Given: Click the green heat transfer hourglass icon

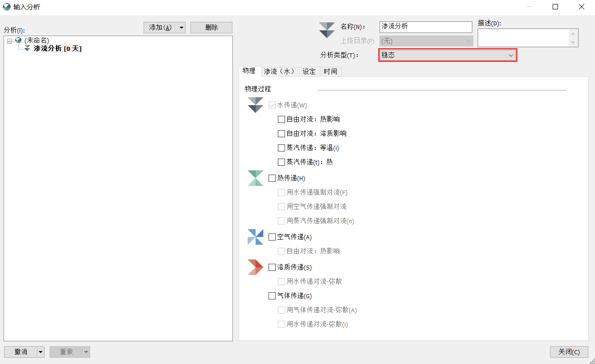Looking at the screenshot, I should pos(255,178).
